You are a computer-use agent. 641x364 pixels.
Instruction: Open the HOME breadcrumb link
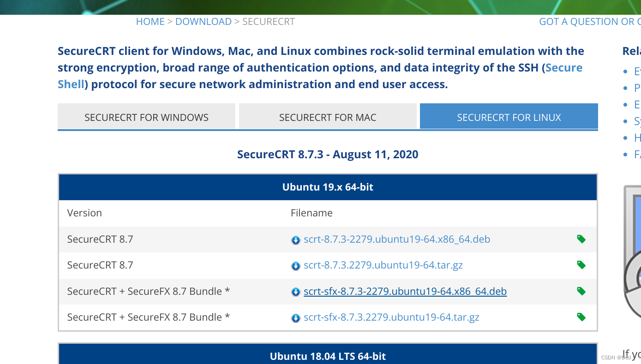click(150, 21)
